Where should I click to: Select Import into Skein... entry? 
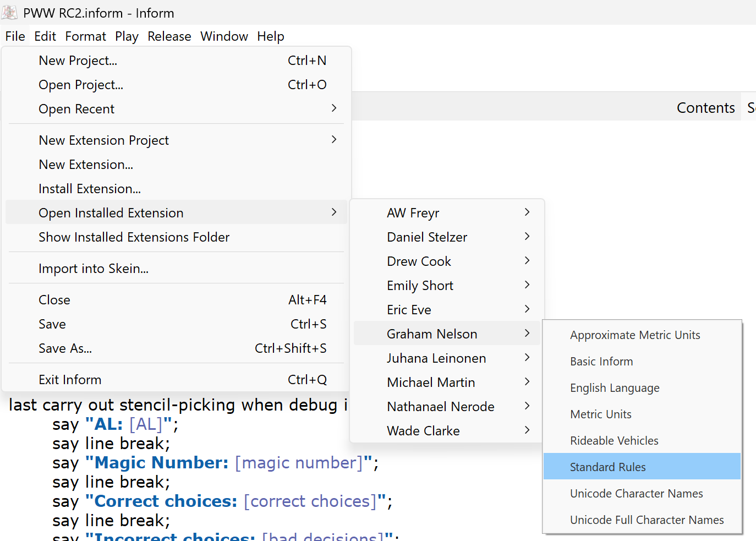176,269
